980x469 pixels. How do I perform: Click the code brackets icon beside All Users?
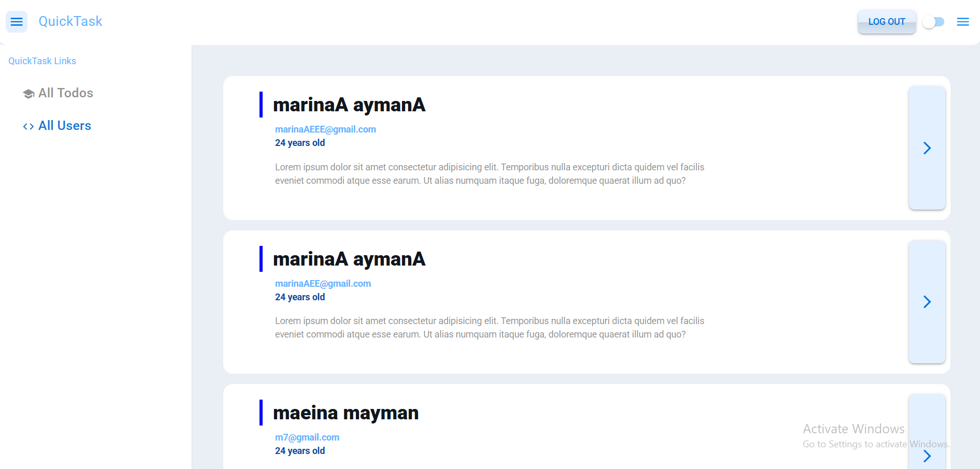coord(28,126)
